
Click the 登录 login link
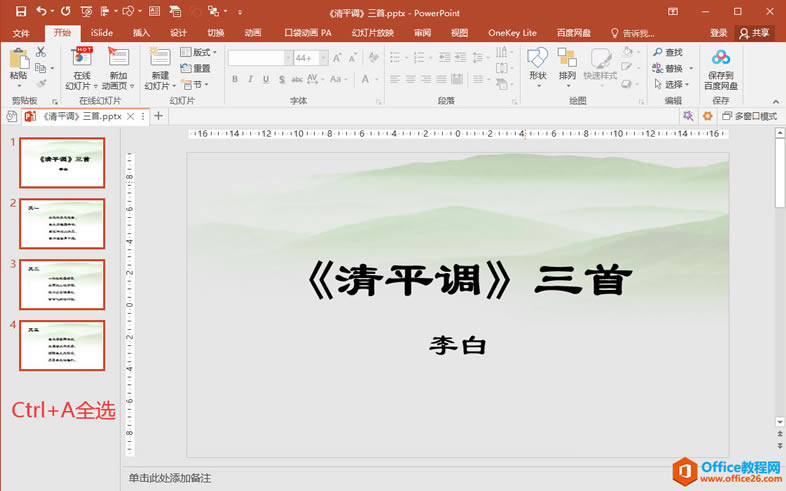pyautogui.click(x=718, y=33)
